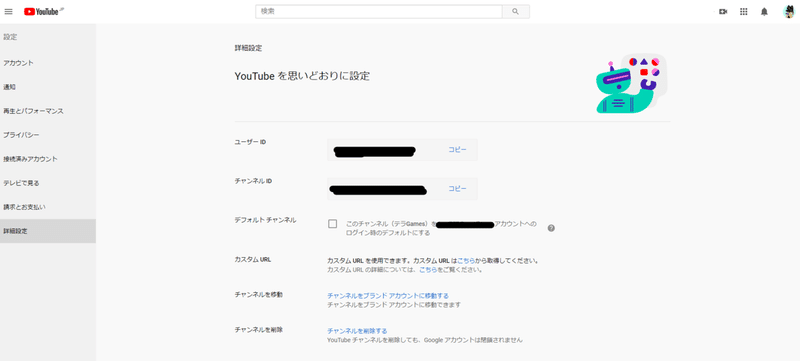Open テレビで見る section
The width and height of the screenshot is (800, 361).
pyautogui.click(x=48, y=183)
